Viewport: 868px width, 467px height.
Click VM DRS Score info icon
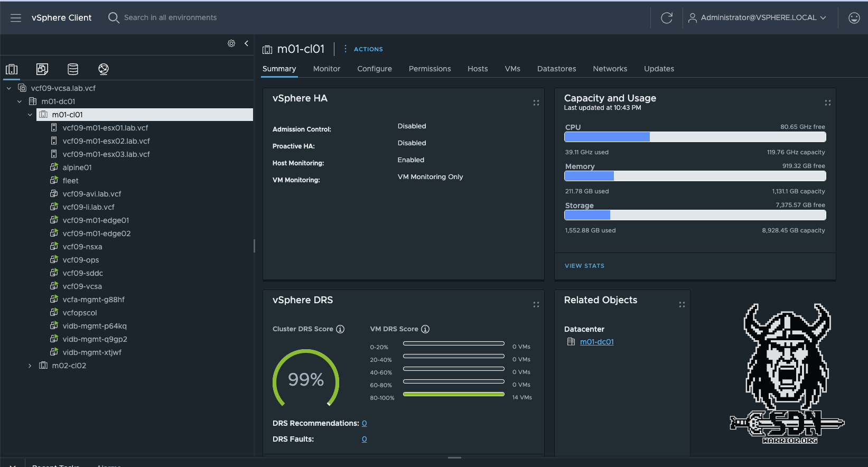pos(425,329)
